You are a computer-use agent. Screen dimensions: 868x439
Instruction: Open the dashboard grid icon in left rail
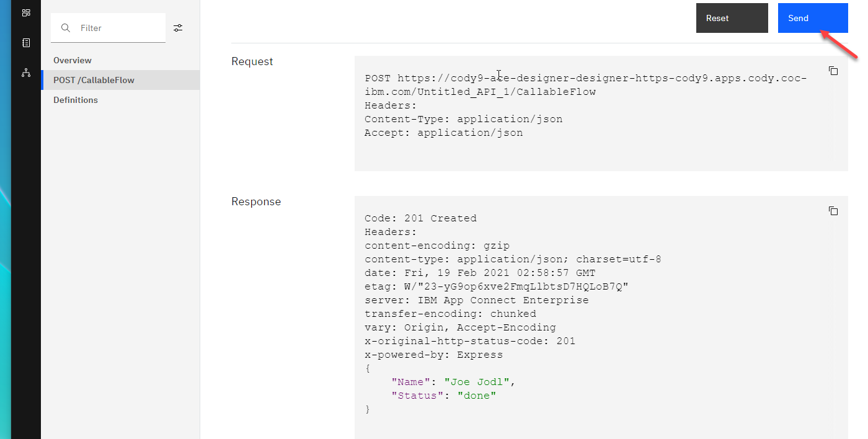pos(26,12)
